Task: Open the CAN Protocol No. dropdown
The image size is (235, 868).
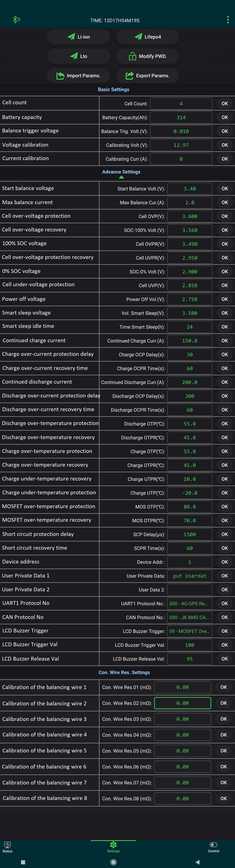Action: tap(189, 617)
